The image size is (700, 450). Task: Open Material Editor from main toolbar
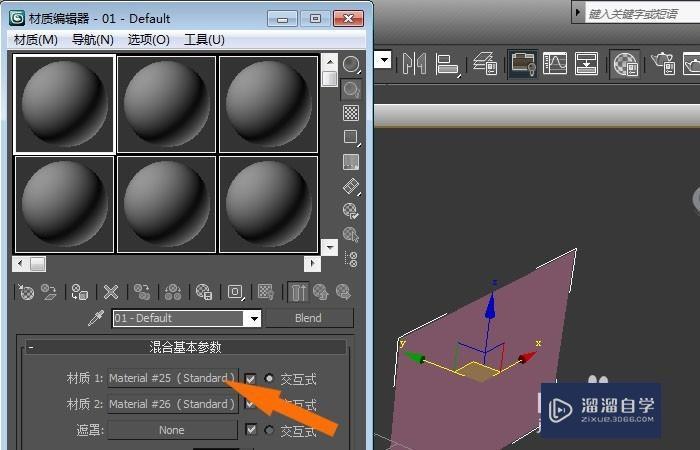click(x=625, y=63)
